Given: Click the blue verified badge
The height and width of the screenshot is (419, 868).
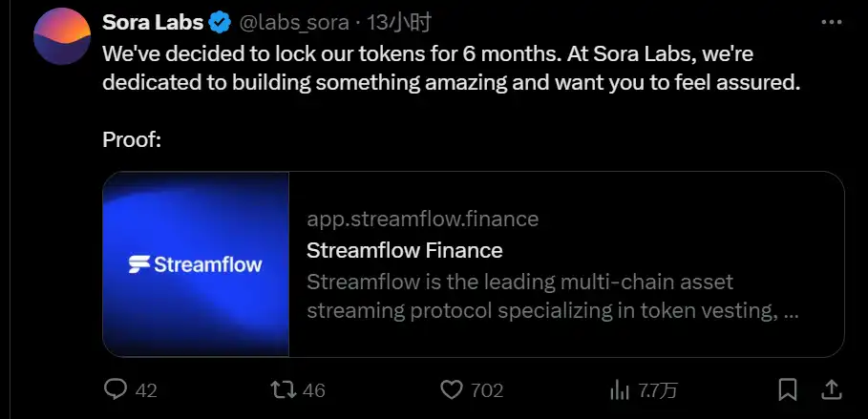Looking at the screenshot, I should tap(219, 20).
